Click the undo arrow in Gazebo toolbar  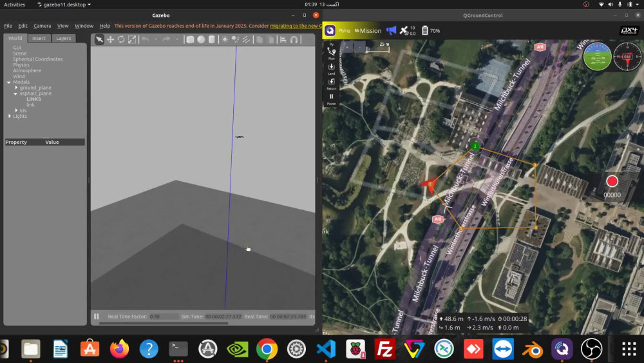click(x=146, y=39)
